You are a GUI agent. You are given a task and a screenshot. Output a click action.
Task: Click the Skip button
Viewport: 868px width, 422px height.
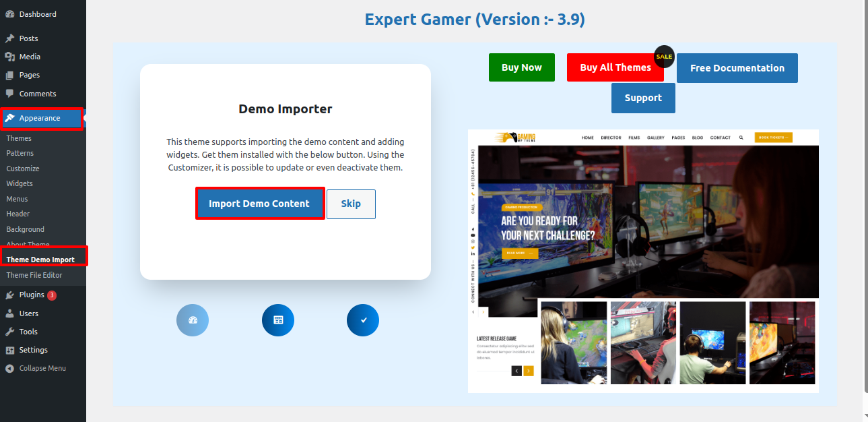(x=351, y=204)
